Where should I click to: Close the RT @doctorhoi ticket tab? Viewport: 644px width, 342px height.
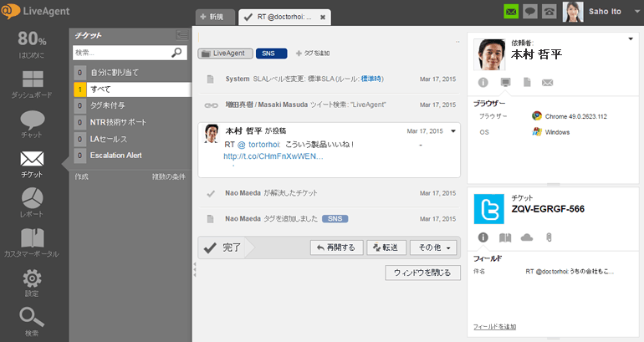[323, 18]
